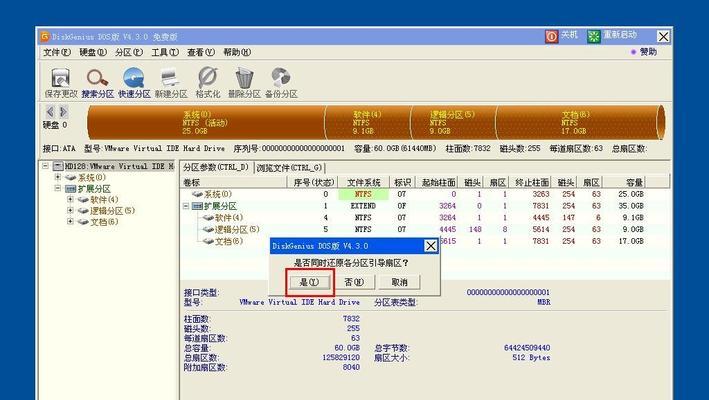Select the 软件(4) segment on disk bar

(368, 122)
